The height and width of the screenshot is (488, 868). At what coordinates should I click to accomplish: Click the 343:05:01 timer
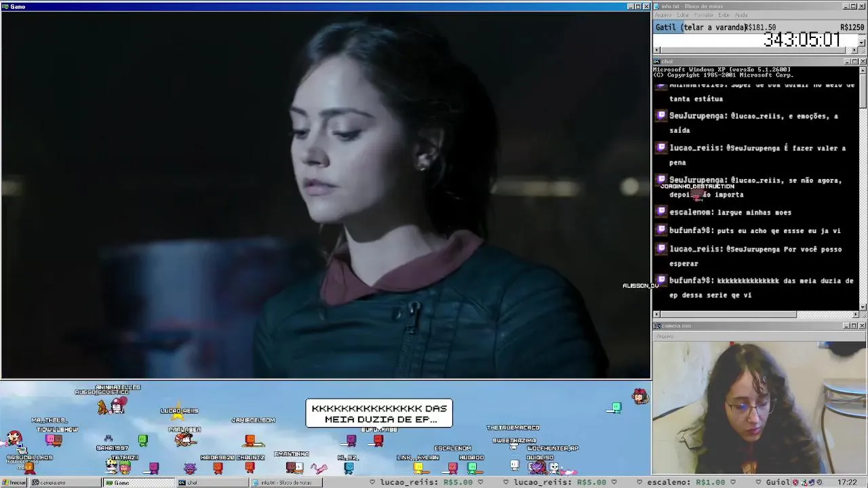[x=802, y=39]
